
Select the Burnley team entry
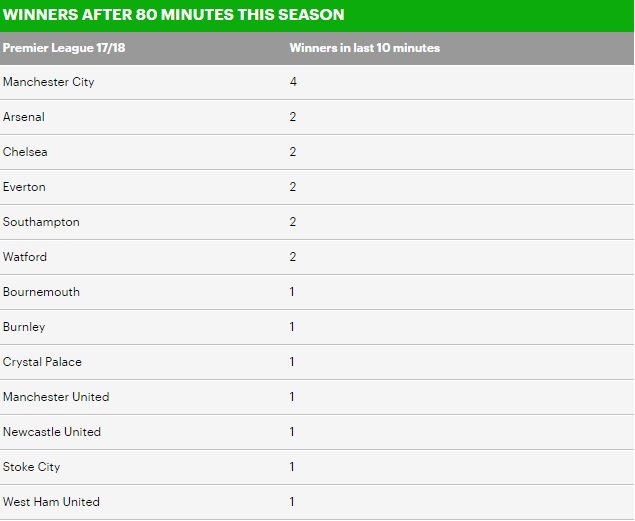tap(24, 327)
